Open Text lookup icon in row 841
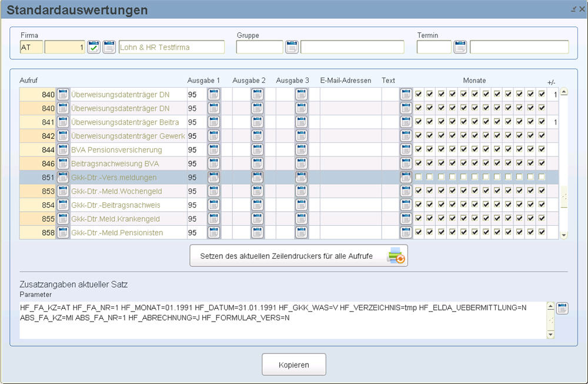 (406, 122)
